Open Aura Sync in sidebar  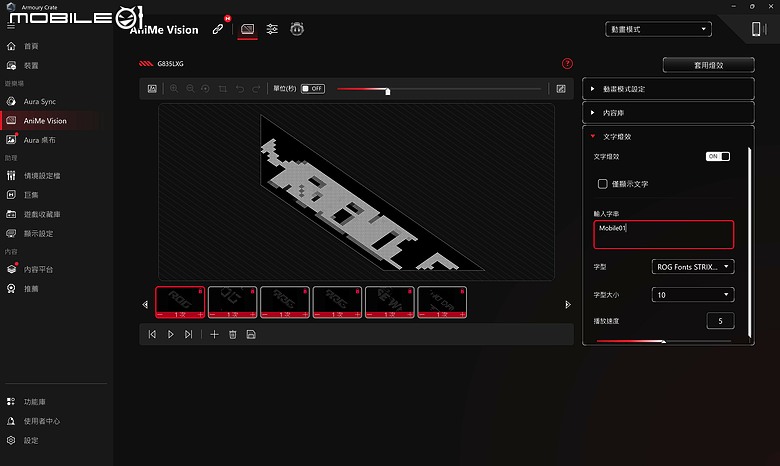[40, 101]
